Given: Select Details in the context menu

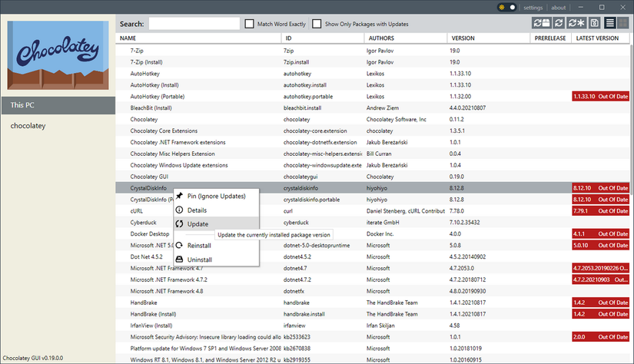Looking at the screenshot, I should click(x=198, y=210).
